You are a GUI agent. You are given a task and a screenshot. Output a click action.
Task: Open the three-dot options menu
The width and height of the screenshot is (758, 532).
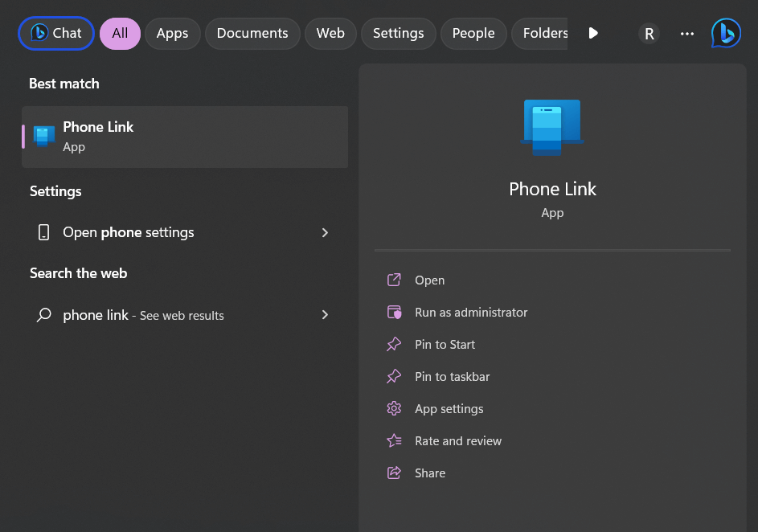click(687, 34)
